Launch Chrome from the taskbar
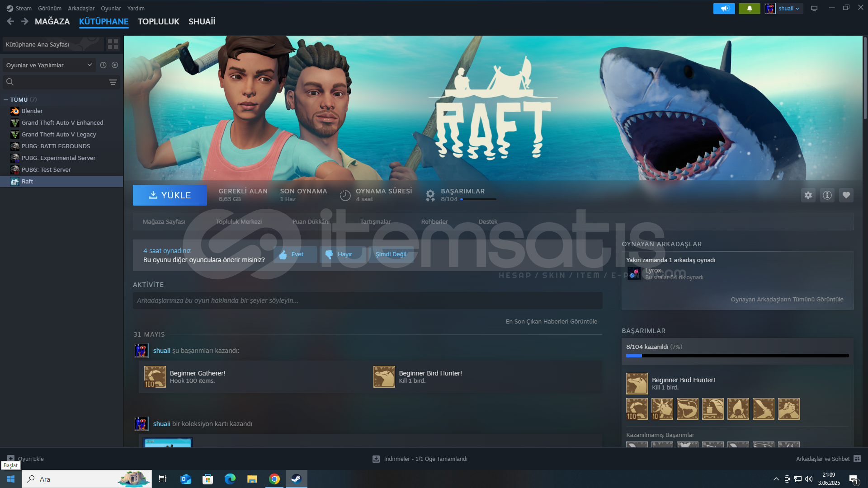Image resolution: width=868 pixels, height=488 pixels. tap(274, 479)
